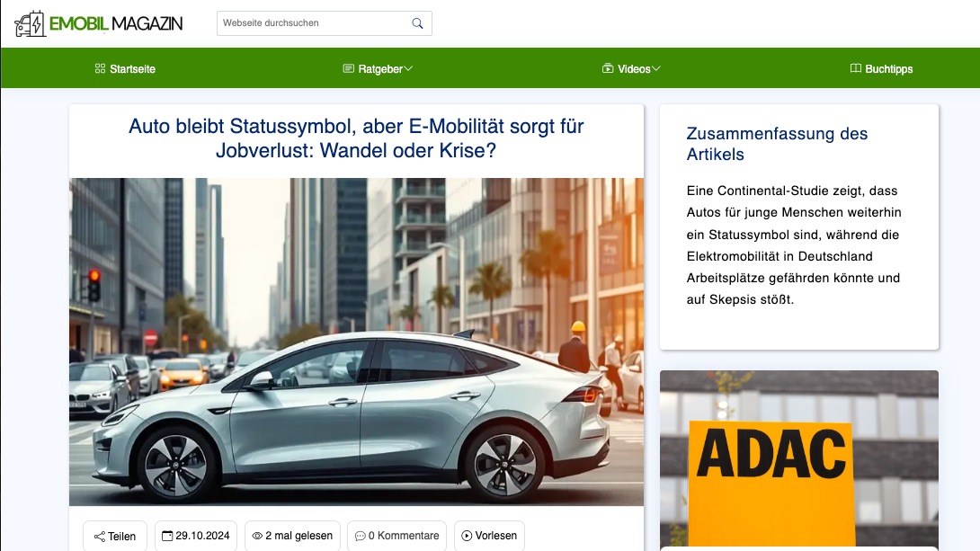980x551 pixels.
Task: Click the share icon next to Teilen
Action: point(99,536)
